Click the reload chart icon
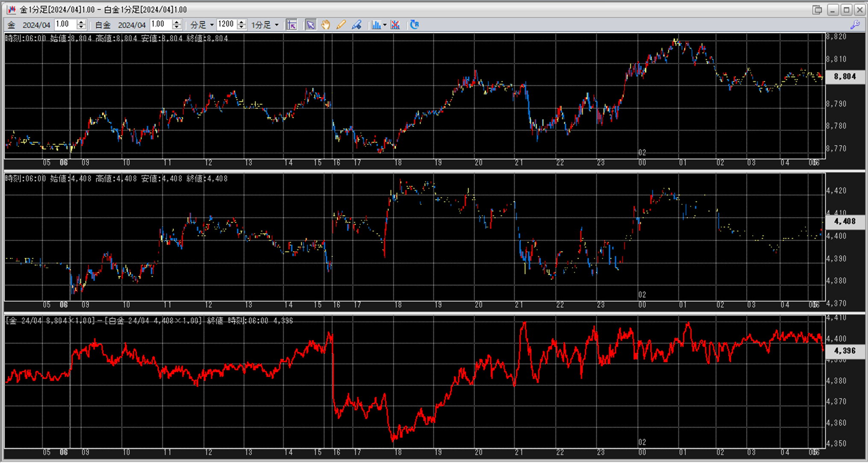This screenshot has width=868, height=463. coord(414,25)
